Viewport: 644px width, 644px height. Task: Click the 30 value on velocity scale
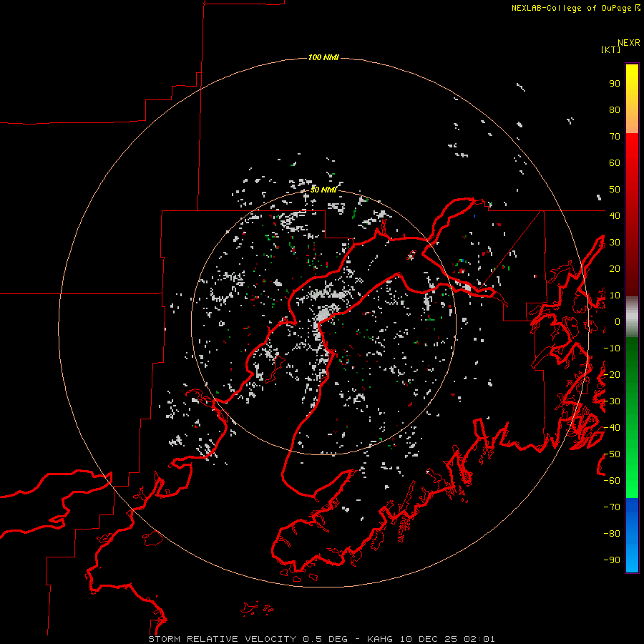coord(615,243)
